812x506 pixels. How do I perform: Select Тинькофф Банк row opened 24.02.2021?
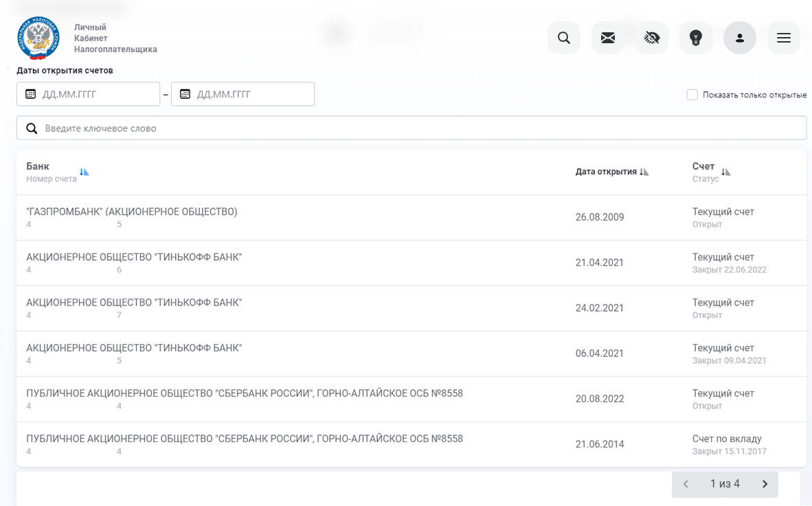[411, 308]
